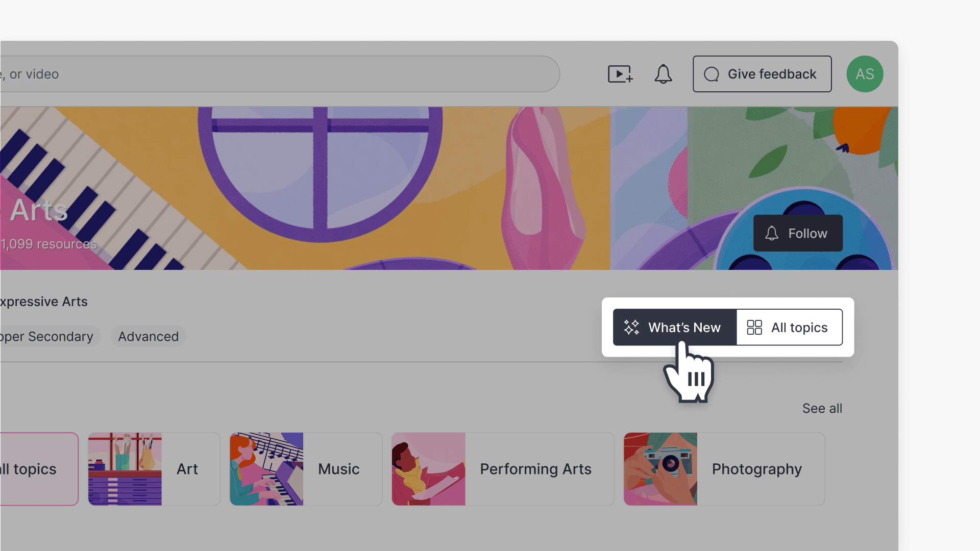
Task: Open the Music topic card
Action: click(x=306, y=469)
